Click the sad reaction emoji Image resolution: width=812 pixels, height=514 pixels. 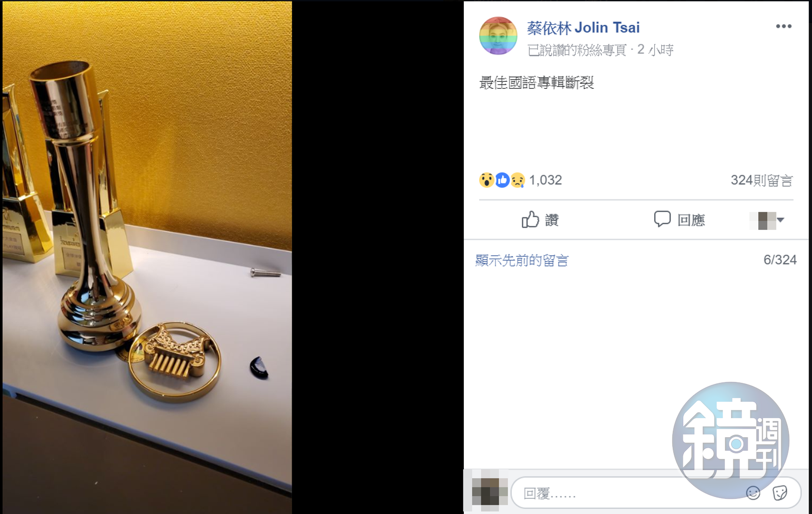[517, 180]
